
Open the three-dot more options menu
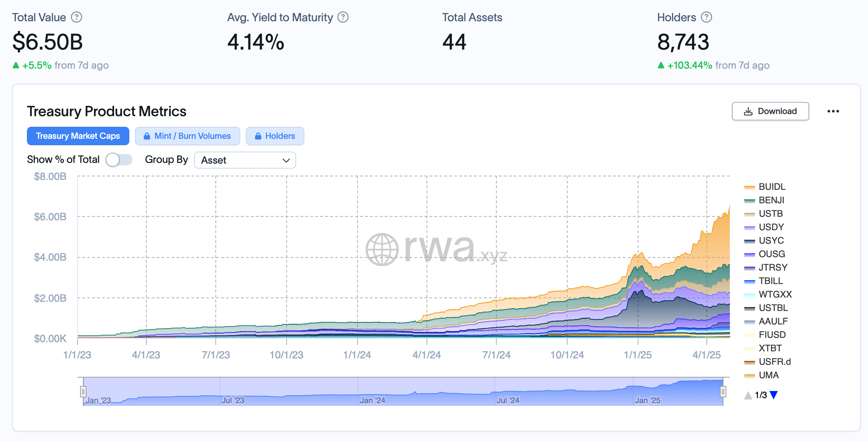pyautogui.click(x=833, y=112)
